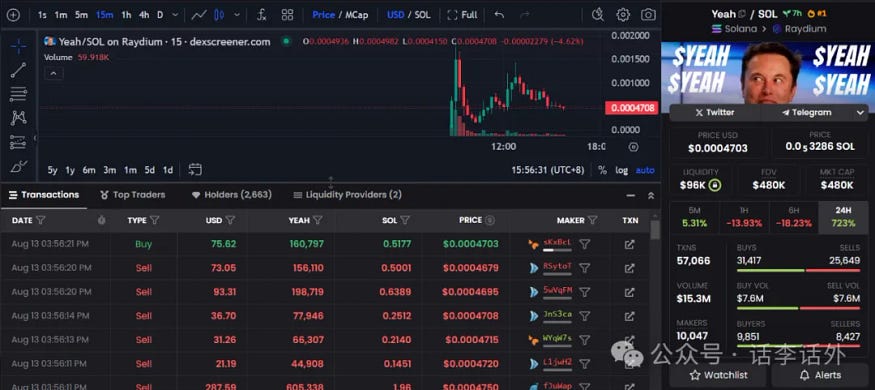Select the 5M stats tab
The width and height of the screenshot is (875, 390).
coord(694,217)
